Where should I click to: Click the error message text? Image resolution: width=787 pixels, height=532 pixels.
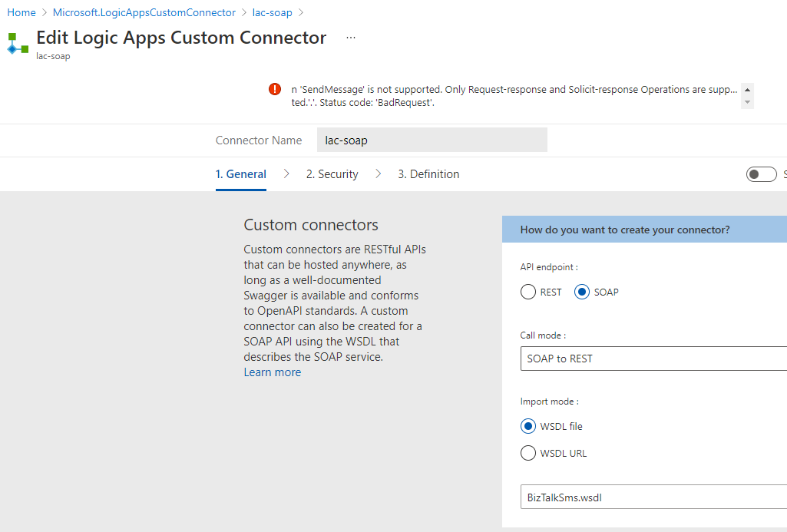[514, 96]
